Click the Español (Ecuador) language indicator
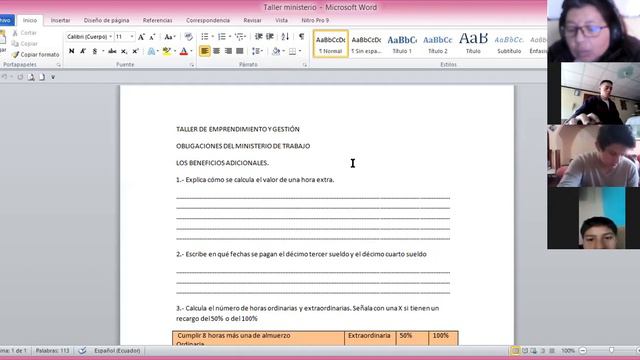Viewport: 640px width, 360px height. [117, 351]
